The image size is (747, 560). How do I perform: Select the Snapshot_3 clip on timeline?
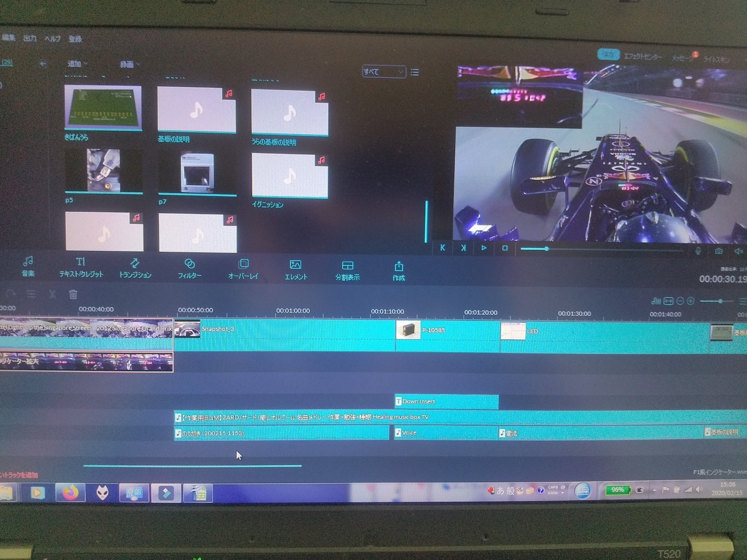285,335
